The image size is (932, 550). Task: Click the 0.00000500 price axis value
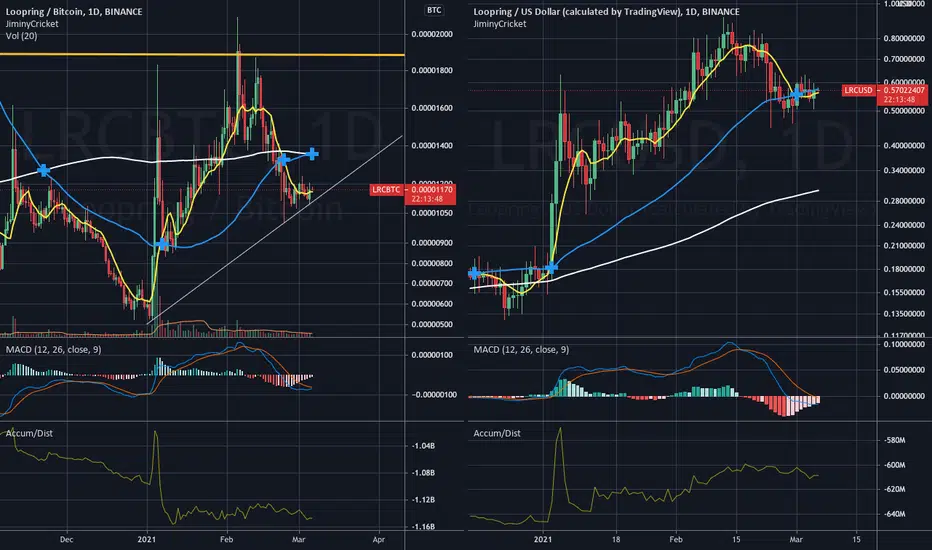[x=432, y=325]
